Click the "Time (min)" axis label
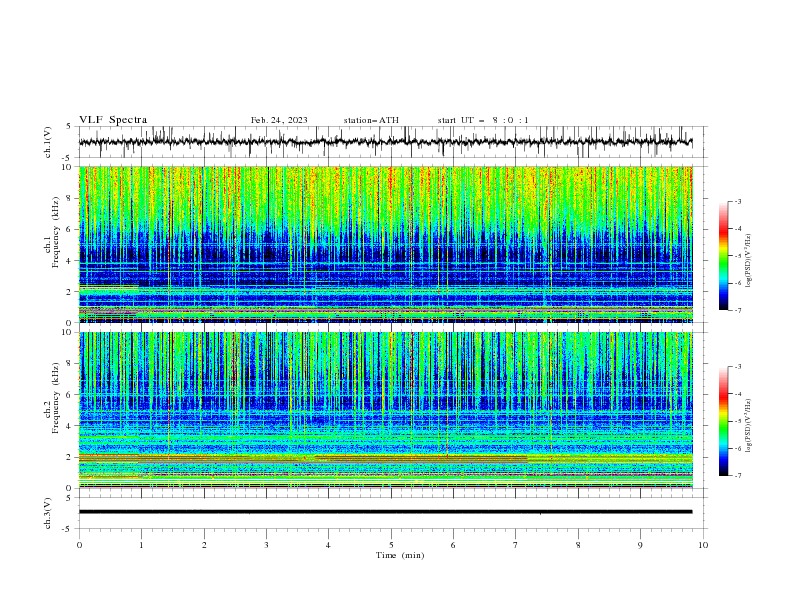Screen dimensions: 792x612 [x=400, y=555]
